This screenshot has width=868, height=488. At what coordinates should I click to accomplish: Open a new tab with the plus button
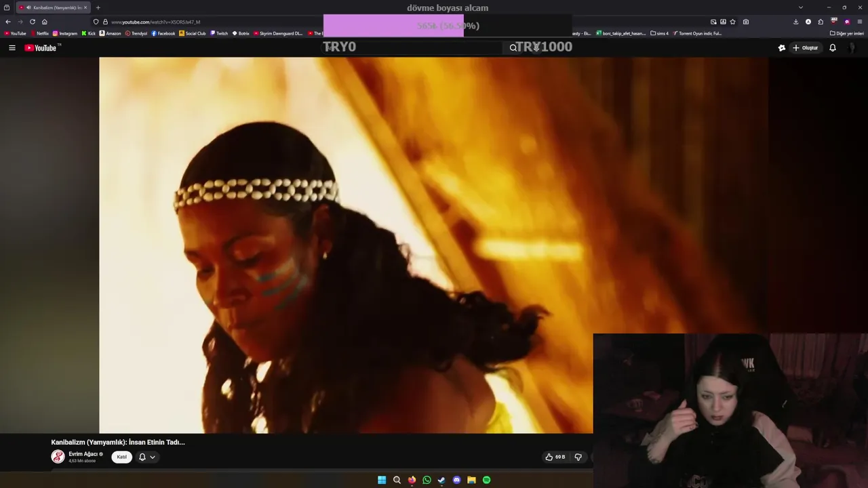click(98, 7)
